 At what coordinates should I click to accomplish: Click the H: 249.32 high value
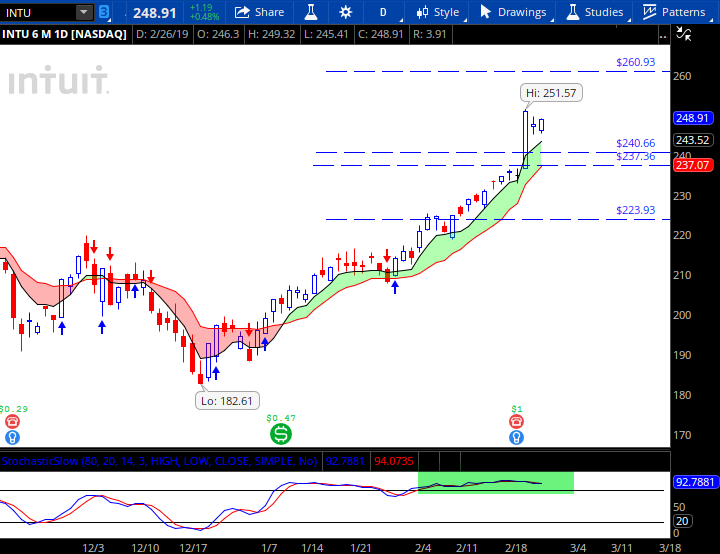pyautogui.click(x=271, y=34)
